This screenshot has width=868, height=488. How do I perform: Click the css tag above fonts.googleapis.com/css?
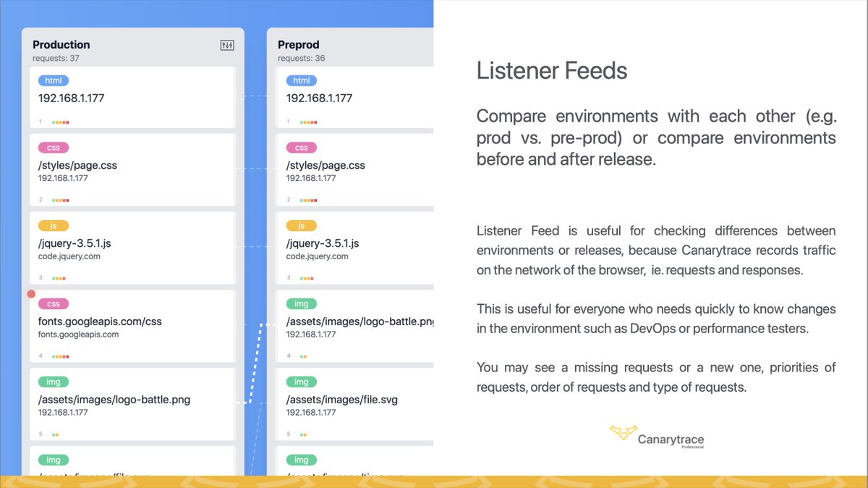tap(54, 304)
